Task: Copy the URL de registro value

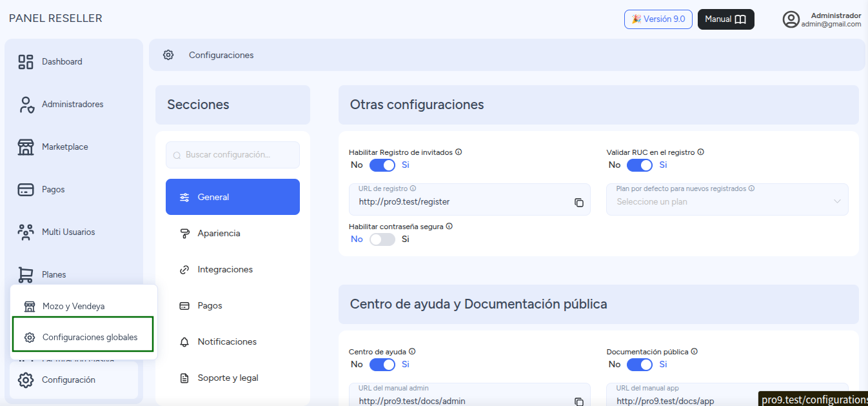Action: pyautogui.click(x=579, y=202)
